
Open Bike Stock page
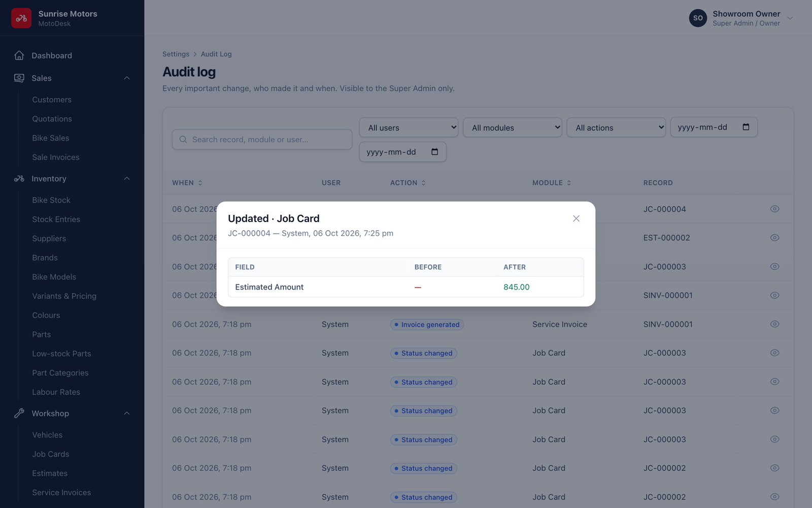click(51, 200)
